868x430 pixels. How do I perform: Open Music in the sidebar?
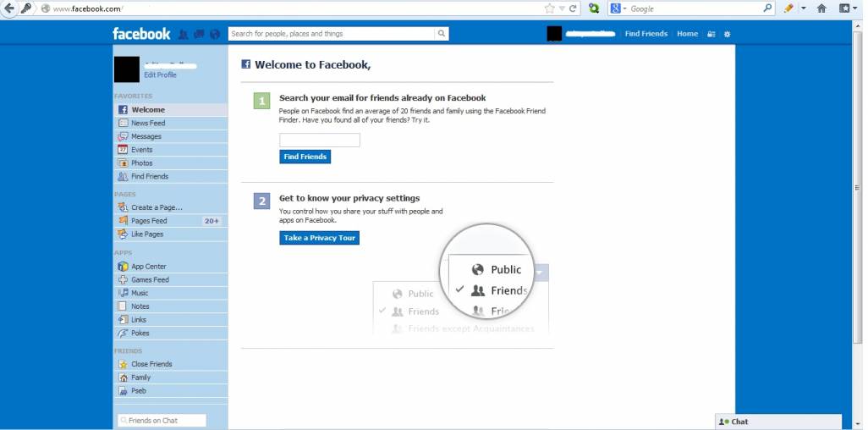tap(171, 293)
